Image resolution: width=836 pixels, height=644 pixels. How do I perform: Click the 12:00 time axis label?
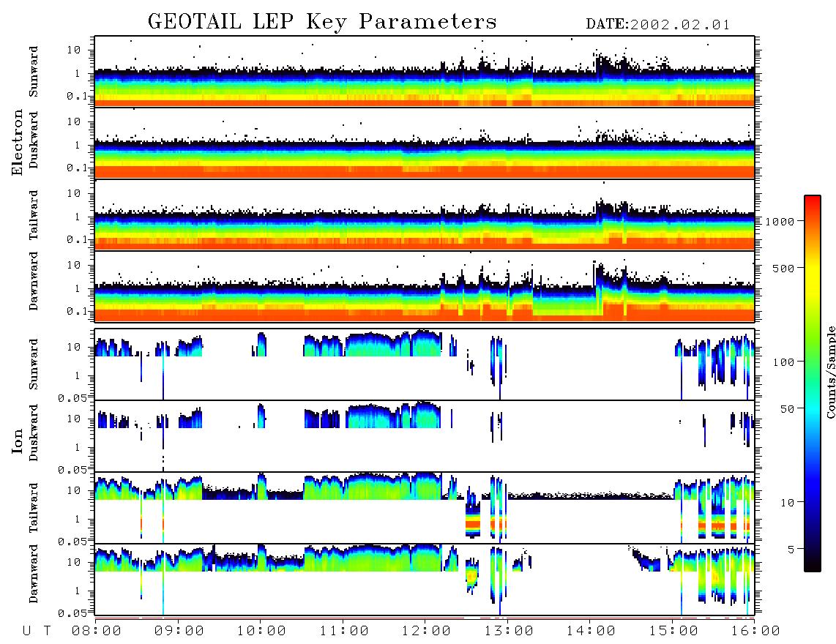(426, 631)
